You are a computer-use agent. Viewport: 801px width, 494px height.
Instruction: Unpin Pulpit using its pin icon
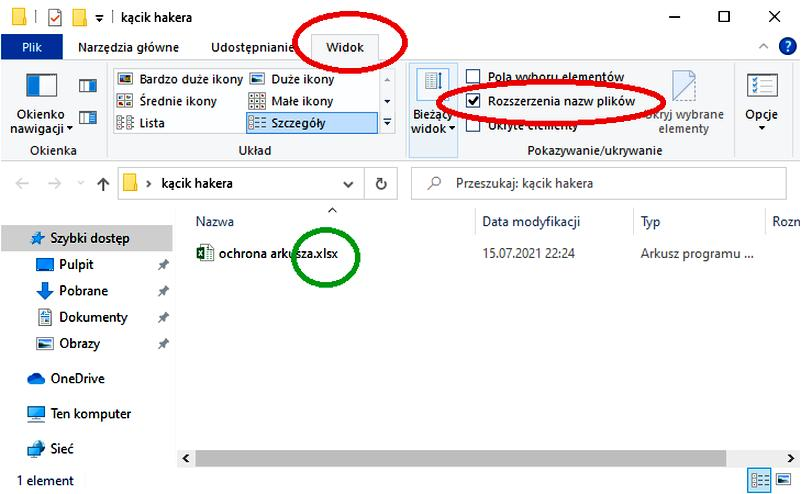[163, 265]
